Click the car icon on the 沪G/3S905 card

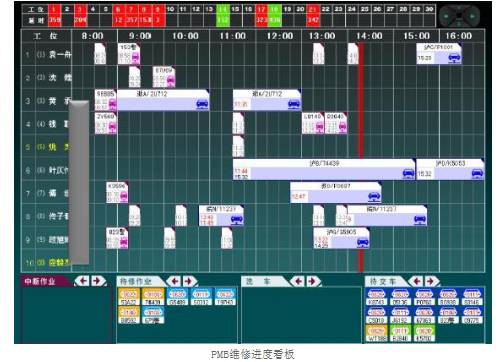(x=363, y=242)
